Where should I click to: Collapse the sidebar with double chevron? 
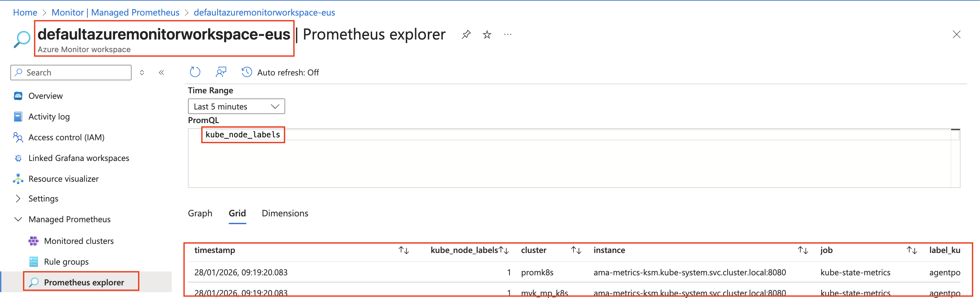pos(161,73)
